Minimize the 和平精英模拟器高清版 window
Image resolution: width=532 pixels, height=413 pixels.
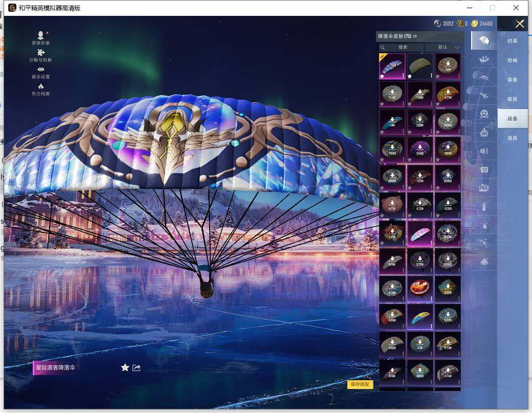(x=470, y=8)
